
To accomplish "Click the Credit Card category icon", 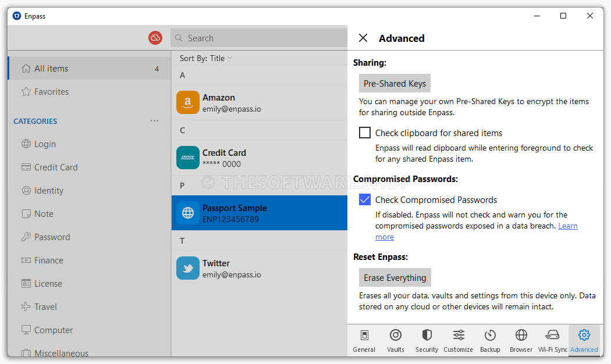I will tap(26, 167).
